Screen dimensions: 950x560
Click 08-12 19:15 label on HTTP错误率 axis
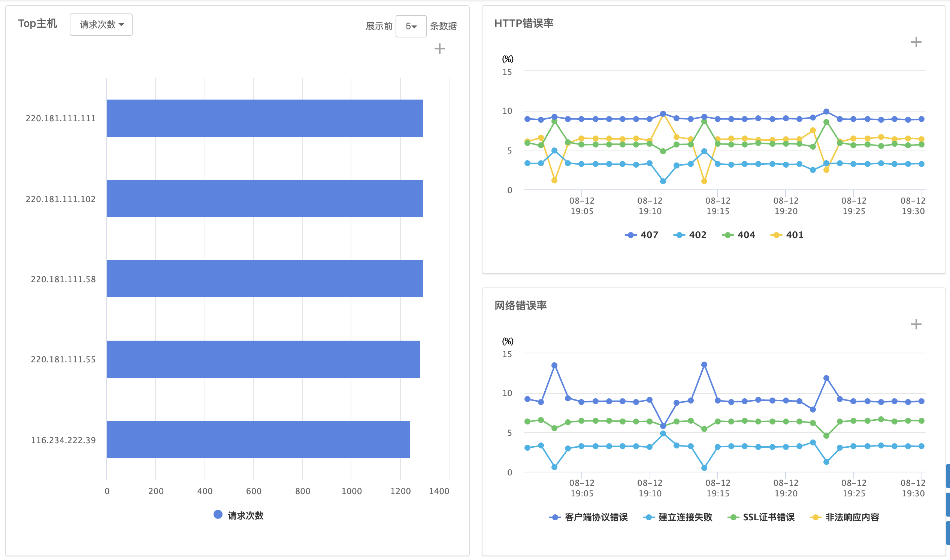[x=718, y=206]
